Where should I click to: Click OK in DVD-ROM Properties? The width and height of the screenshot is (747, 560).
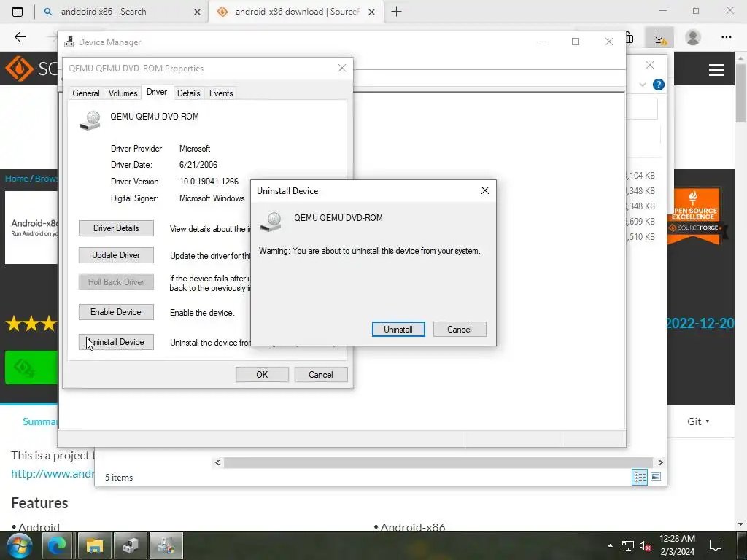[262, 374]
